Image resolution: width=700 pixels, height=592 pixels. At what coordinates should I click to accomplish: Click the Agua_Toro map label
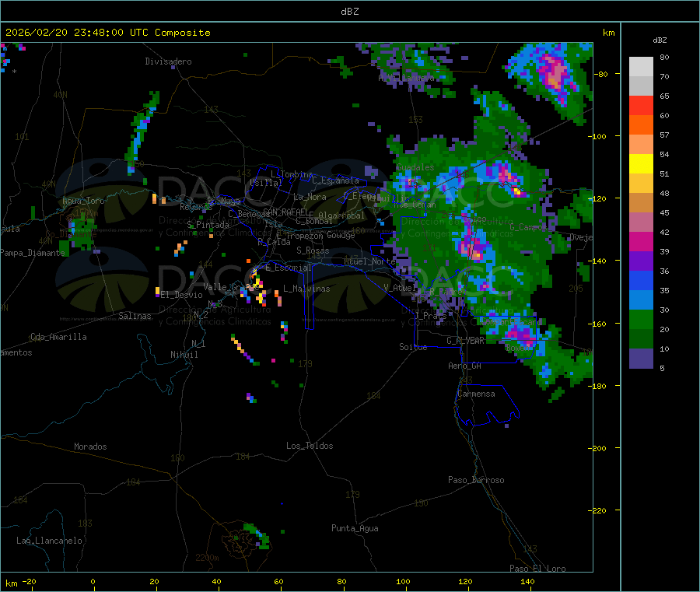83,201
